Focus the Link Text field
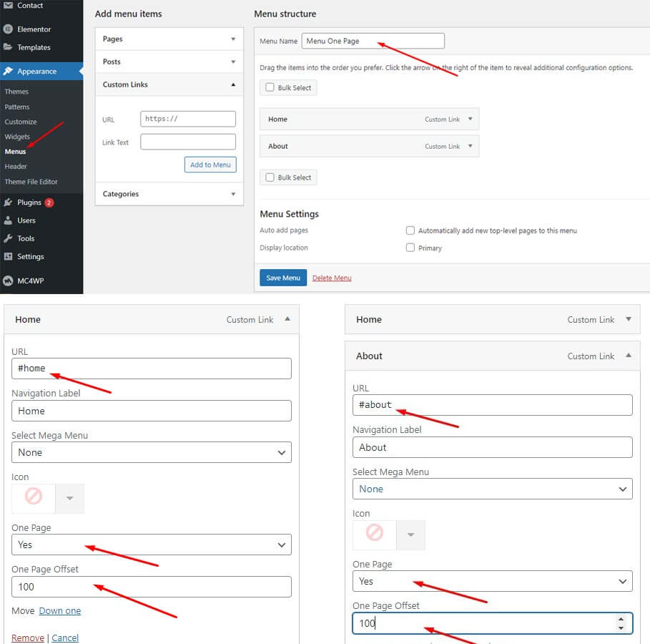 coord(188,142)
